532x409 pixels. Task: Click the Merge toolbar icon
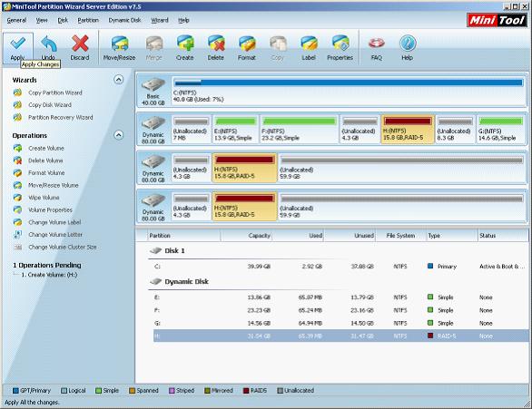[153, 47]
